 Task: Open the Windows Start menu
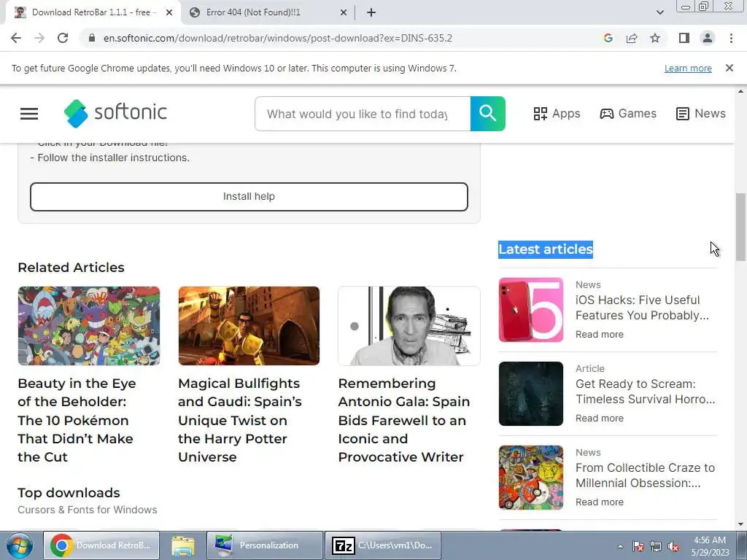[x=19, y=545]
